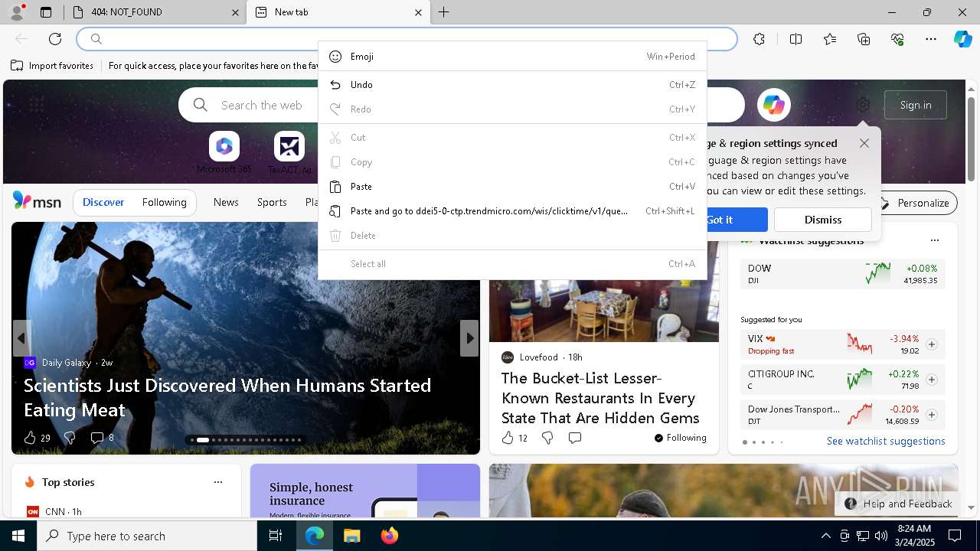Open the Extensions icon in toolbar

tap(759, 39)
